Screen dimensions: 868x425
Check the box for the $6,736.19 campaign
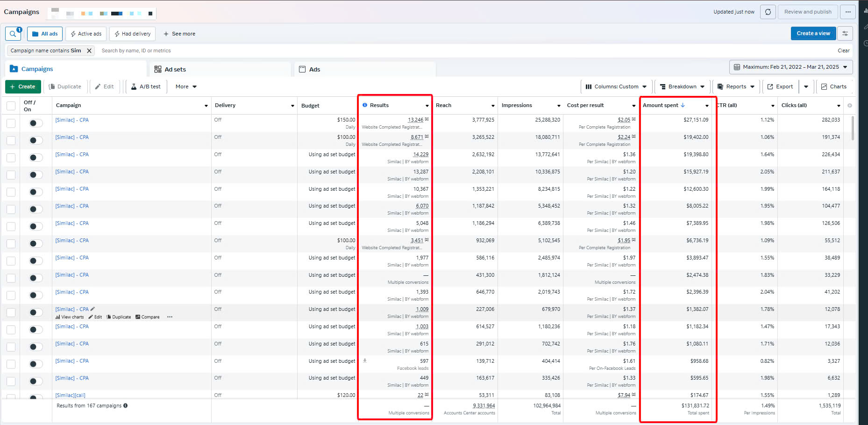[x=11, y=244]
